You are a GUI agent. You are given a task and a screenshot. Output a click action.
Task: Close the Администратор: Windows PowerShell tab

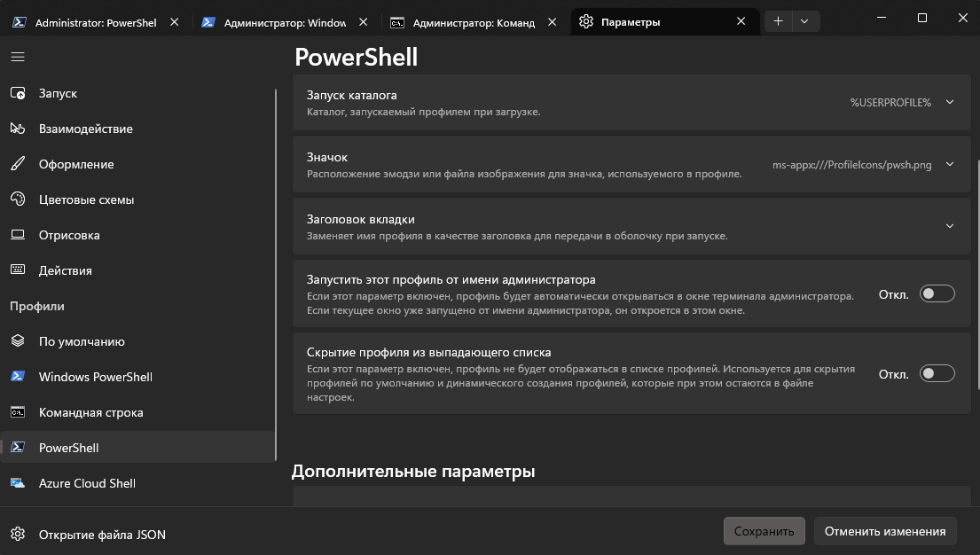point(363,22)
